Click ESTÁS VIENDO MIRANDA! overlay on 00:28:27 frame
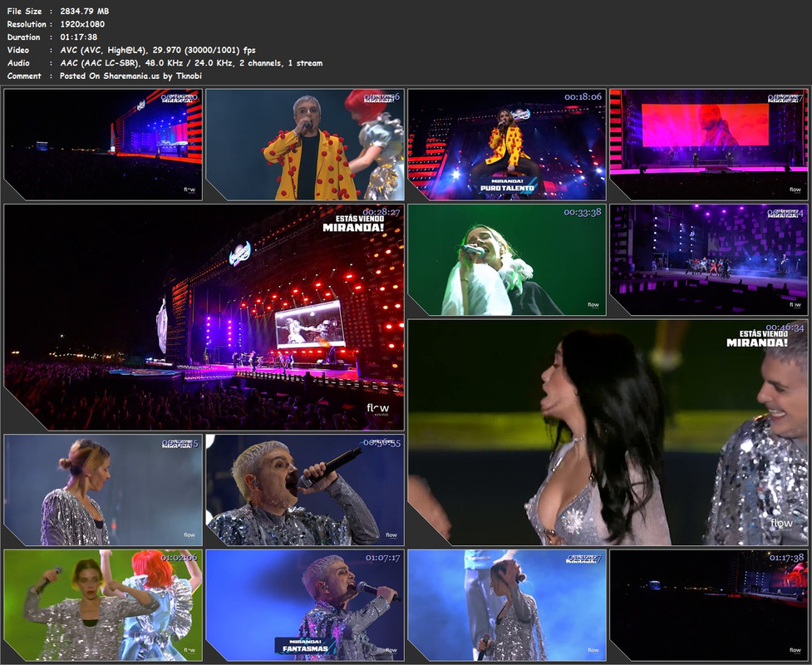 click(x=354, y=224)
